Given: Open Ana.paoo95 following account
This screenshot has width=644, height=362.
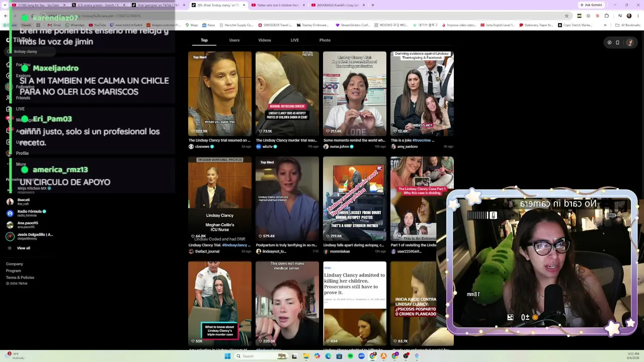Looking at the screenshot, I should [x=22, y=225].
